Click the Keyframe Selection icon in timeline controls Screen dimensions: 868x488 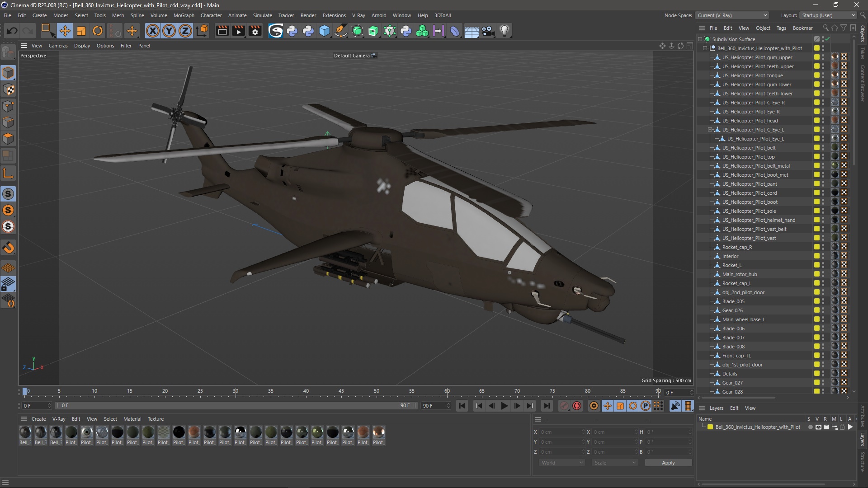pyautogui.click(x=594, y=406)
